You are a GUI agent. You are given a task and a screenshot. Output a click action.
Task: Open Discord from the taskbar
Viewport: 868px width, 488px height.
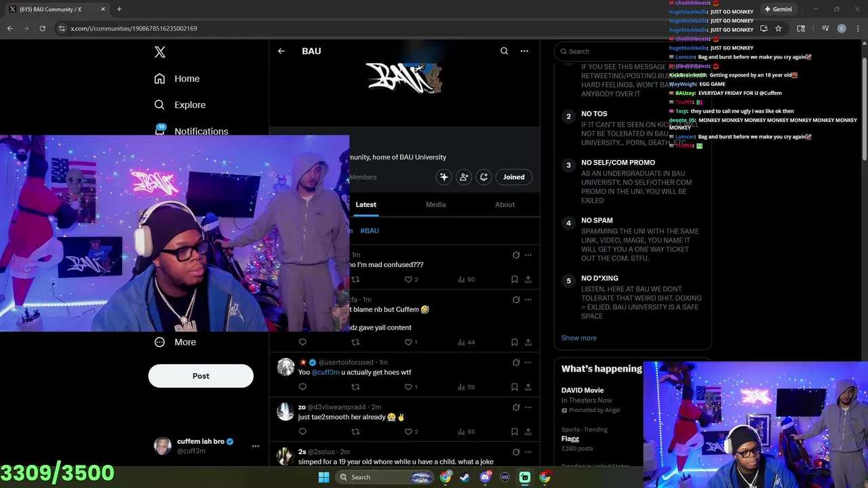point(485,477)
